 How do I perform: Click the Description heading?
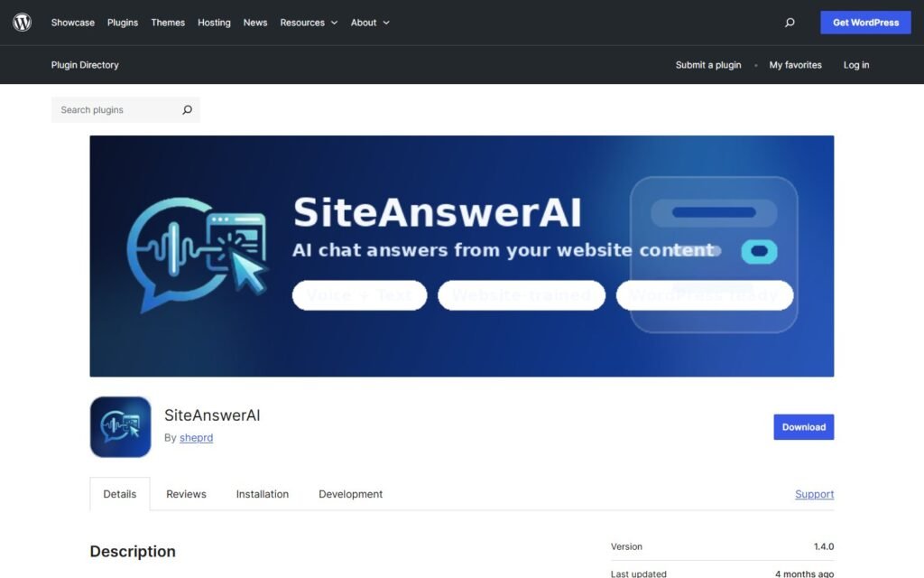133,551
